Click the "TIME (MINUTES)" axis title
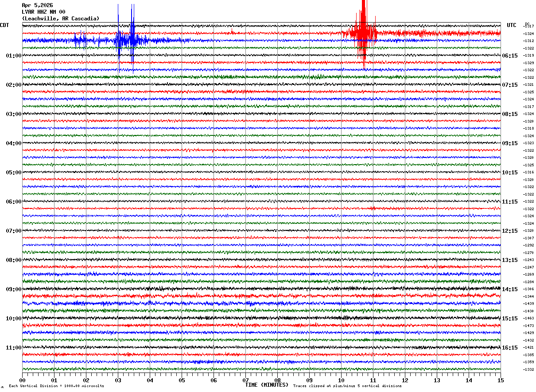The height and width of the screenshot is (392, 536). pos(267,385)
